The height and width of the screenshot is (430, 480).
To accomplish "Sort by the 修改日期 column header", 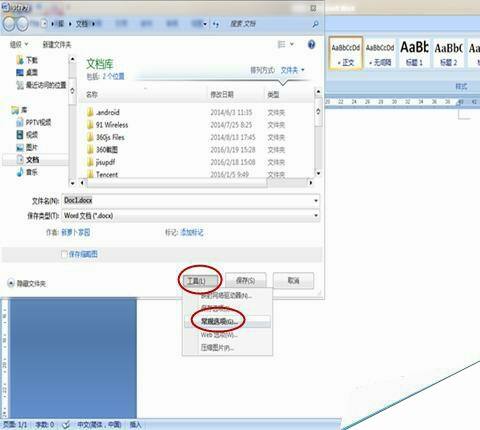I will pos(222,94).
